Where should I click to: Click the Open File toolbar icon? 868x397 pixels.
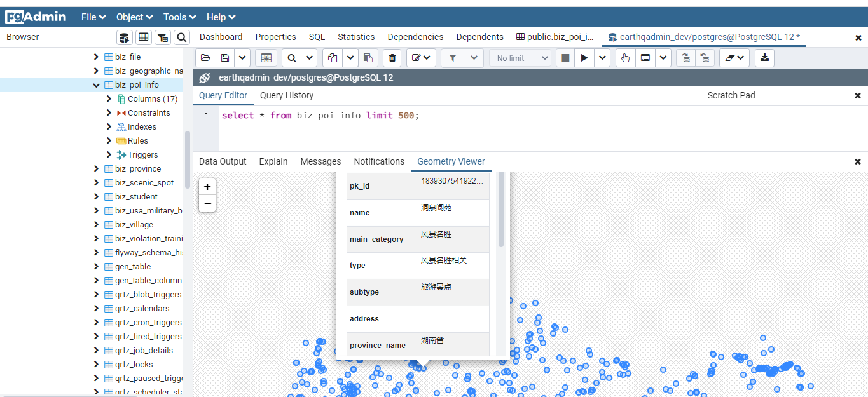[x=205, y=58]
